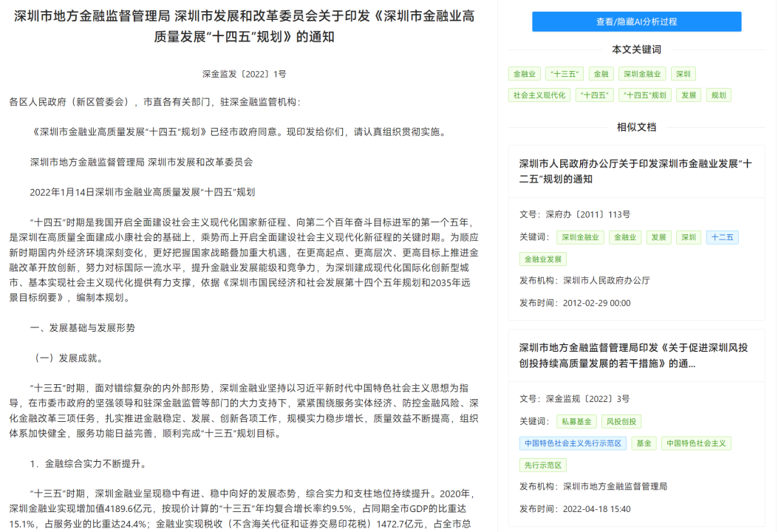
Task: Click the 相似文档 section heading
Action: pos(636,127)
